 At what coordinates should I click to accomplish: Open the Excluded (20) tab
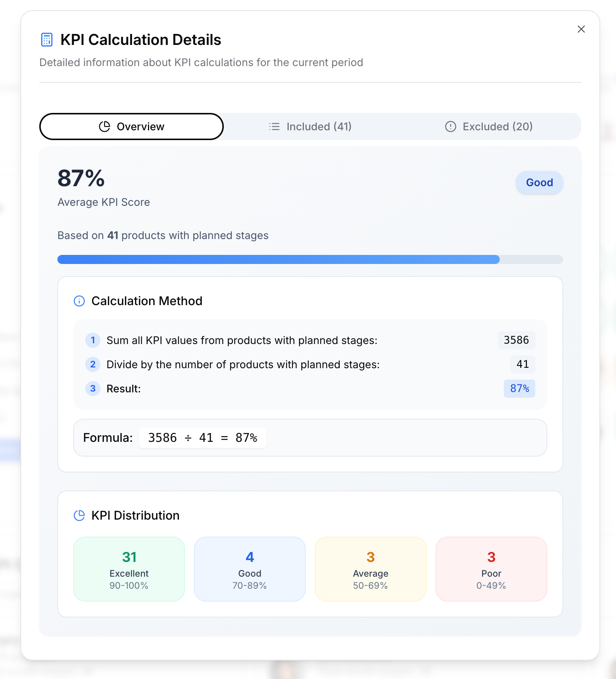489,127
